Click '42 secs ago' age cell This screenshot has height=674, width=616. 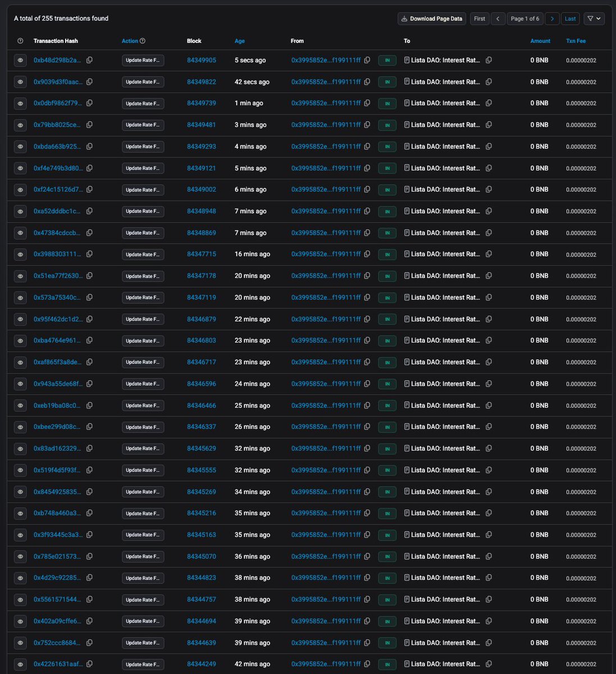252,82
